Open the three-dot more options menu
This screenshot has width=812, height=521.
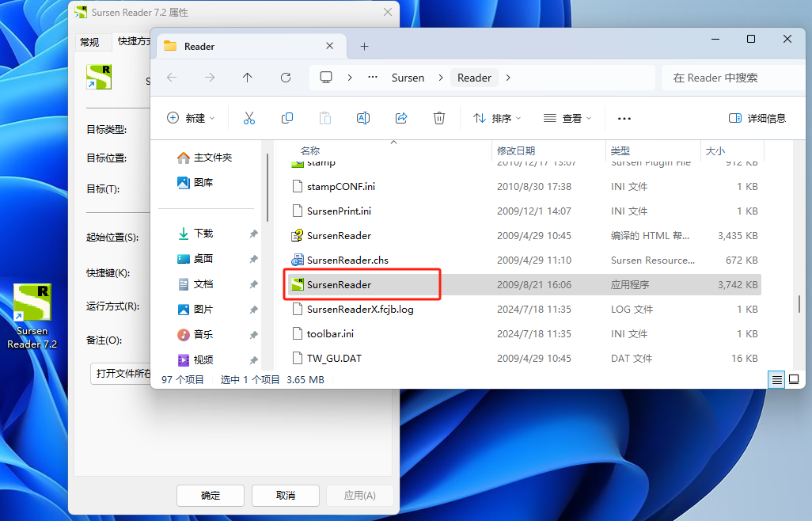624,119
